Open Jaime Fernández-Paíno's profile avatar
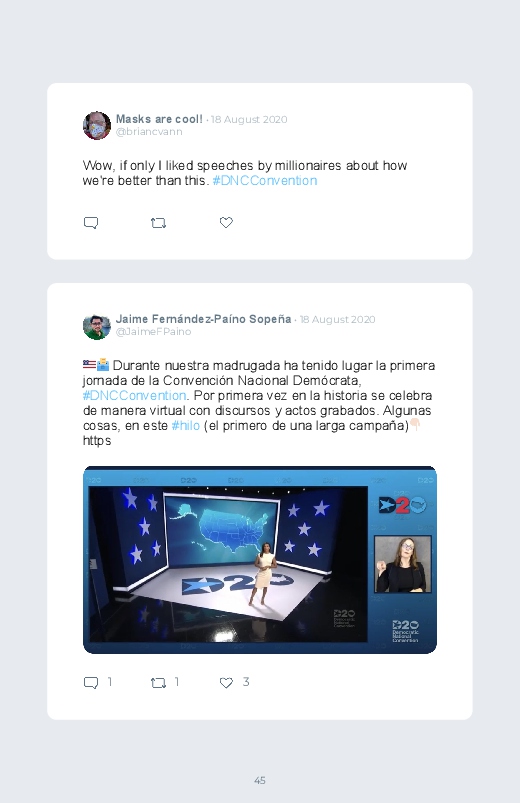 (97, 326)
